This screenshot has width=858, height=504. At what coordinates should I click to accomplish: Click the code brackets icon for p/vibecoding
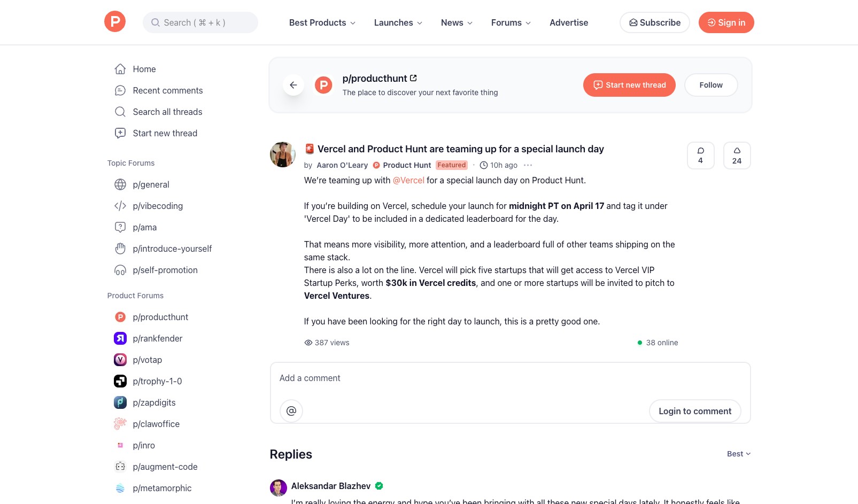120,206
